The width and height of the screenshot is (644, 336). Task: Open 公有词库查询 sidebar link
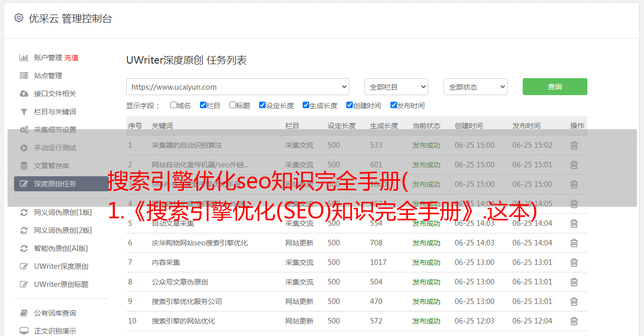point(55,313)
